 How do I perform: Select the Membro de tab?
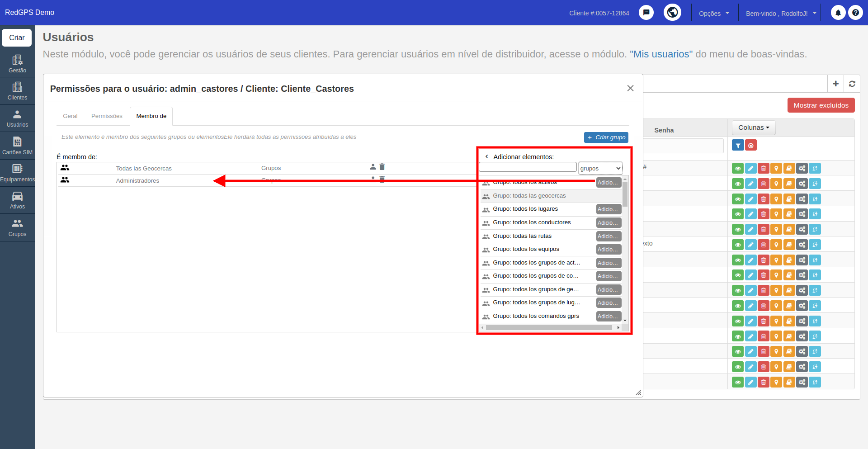pos(151,116)
